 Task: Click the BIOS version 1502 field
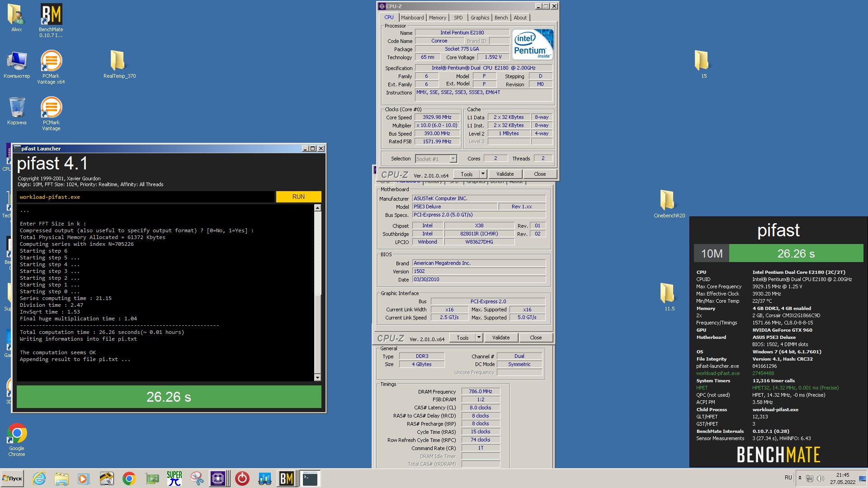[479, 271]
